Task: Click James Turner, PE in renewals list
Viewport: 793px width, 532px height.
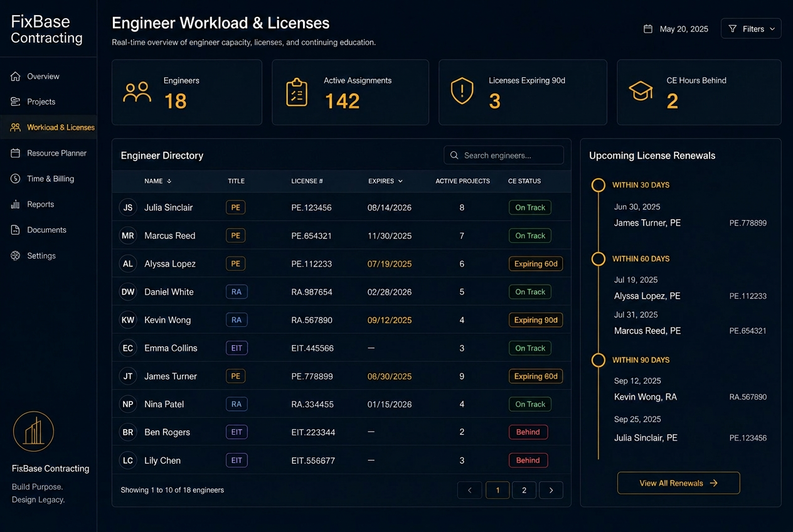Action: [647, 223]
